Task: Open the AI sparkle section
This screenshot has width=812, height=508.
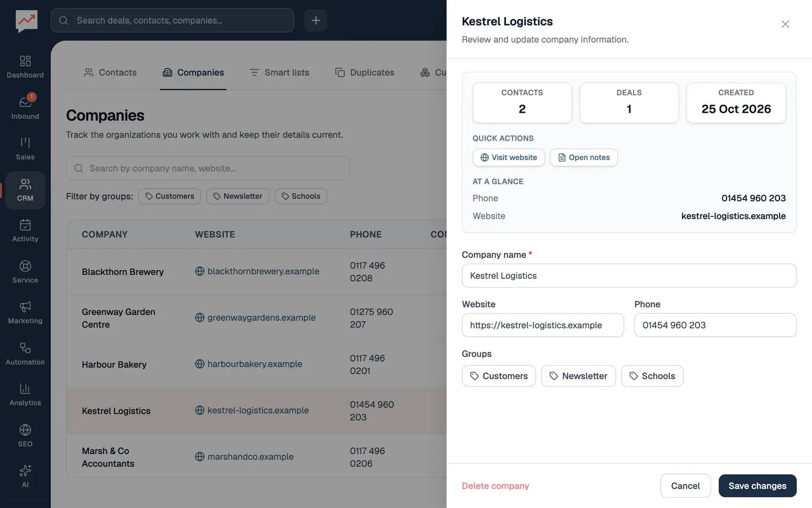Action: (x=25, y=477)
